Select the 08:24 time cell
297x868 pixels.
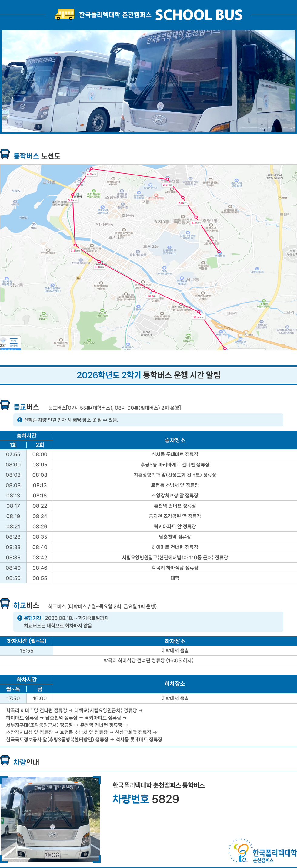[40, 516]
